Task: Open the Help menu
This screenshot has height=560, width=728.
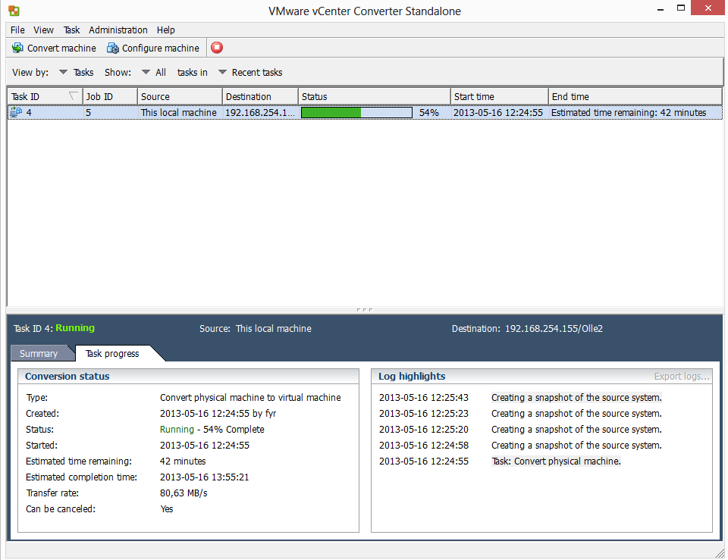Action: [x=166, y=30]
